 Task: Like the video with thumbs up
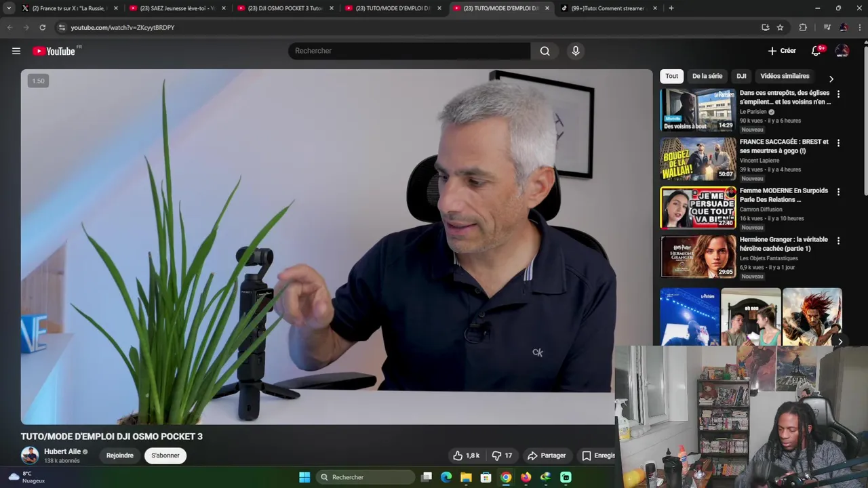coord(466,455)
